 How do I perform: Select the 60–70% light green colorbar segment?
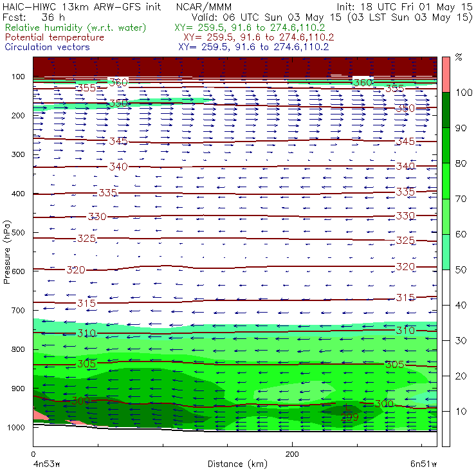coord(446,216)
